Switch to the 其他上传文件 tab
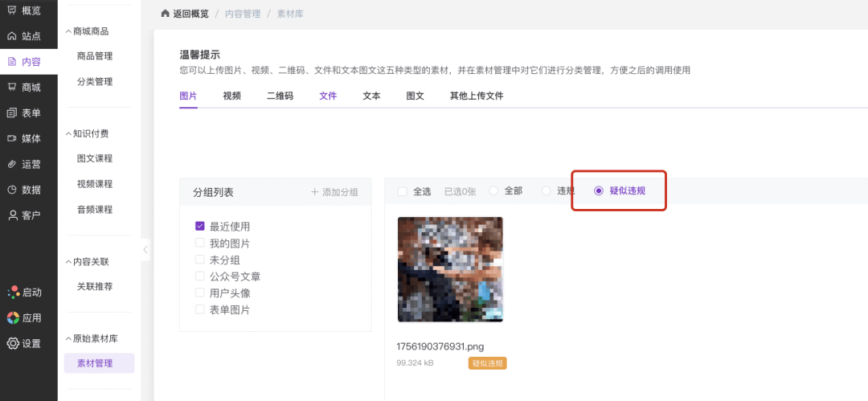This screenshot has width=868, height=401. [477, 96]
